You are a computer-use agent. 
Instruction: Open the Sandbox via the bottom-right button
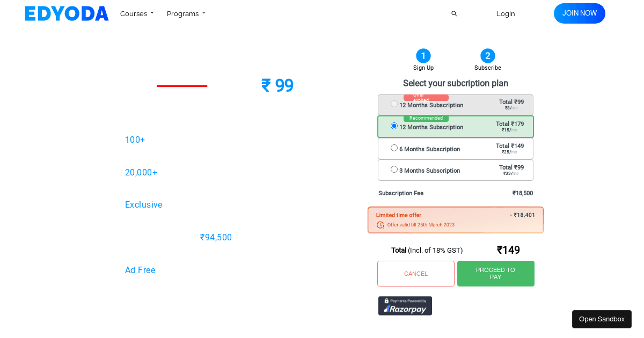(x=601, y=319)
